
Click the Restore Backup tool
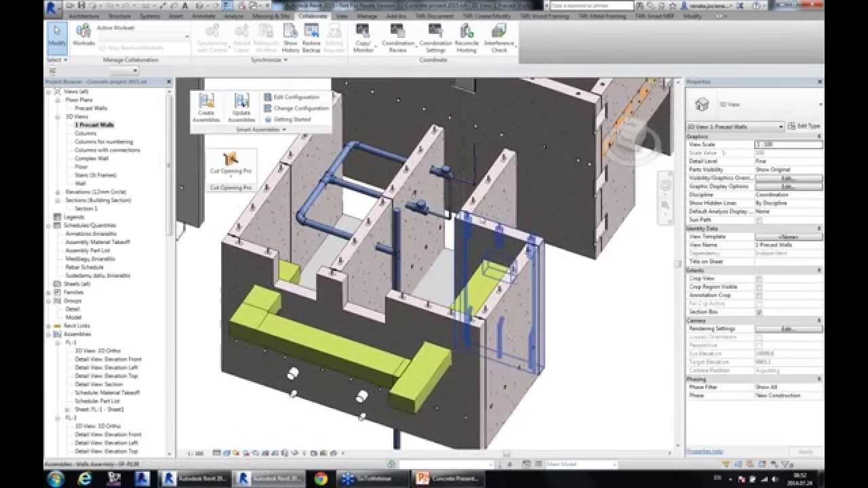click(312, 37)
